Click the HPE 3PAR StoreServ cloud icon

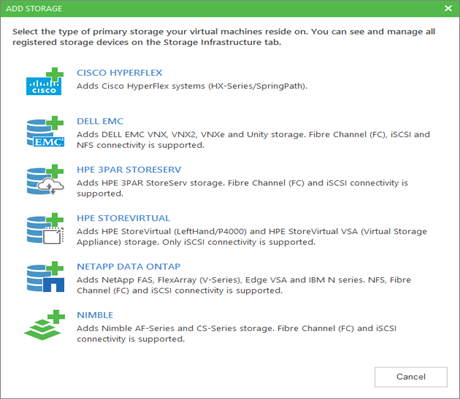pos(45,180)
